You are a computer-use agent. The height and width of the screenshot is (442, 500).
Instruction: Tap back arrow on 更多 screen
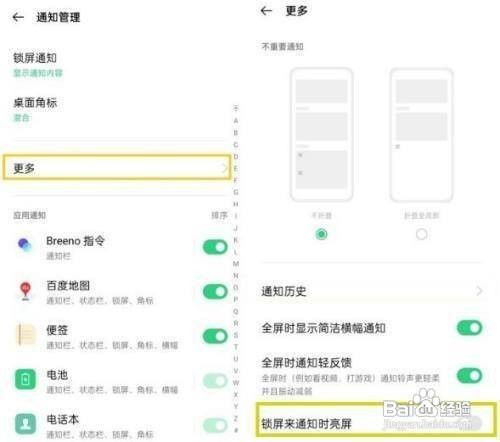point(266,11)
